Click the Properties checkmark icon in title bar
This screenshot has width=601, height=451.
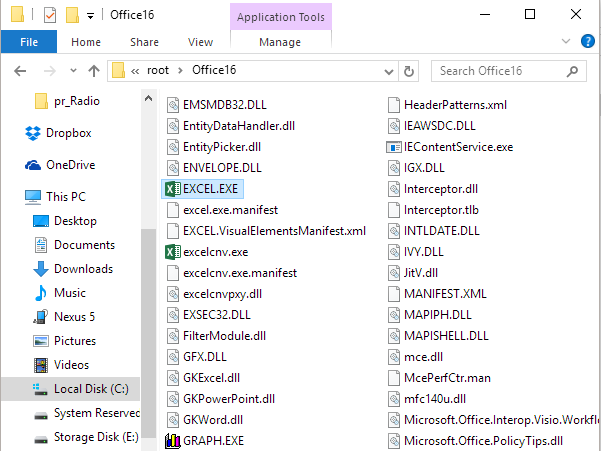pyautogui.click(x=50, y=15)
